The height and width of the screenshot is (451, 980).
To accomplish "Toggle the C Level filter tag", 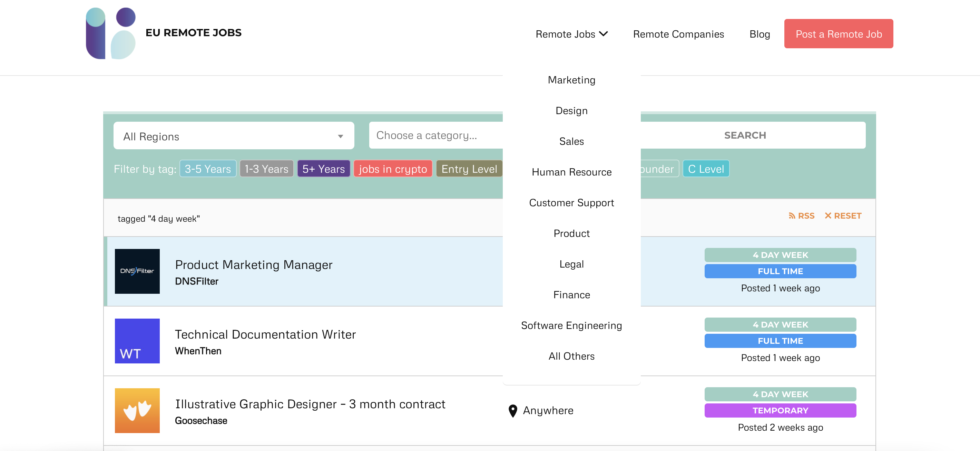I will (706, 169).
